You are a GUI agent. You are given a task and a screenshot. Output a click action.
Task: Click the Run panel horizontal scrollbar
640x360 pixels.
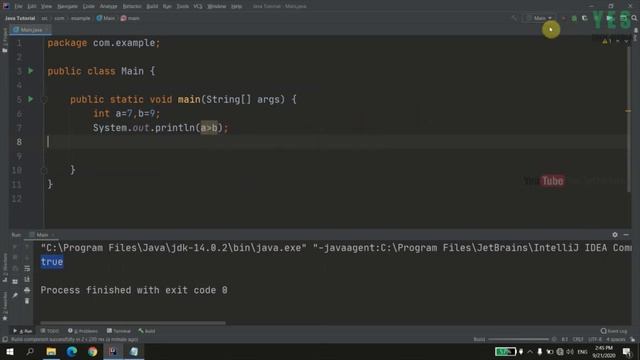tap(133, 323)
